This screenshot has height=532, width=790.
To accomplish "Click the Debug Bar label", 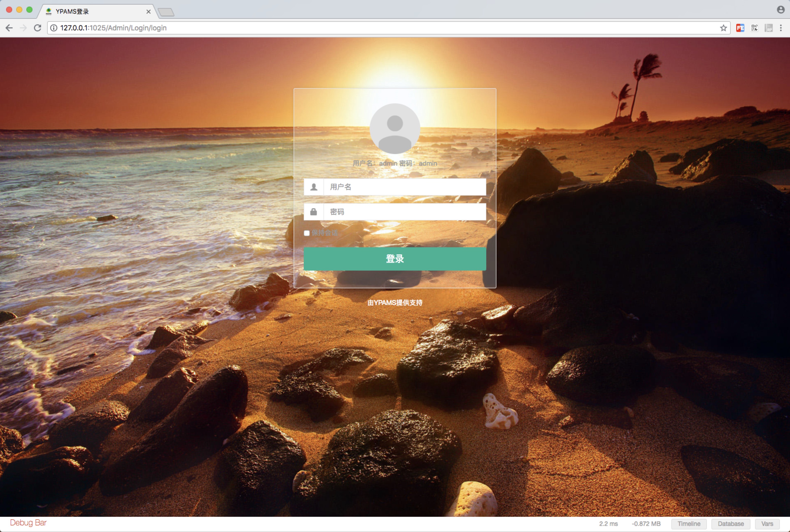I will click(28, 522).
